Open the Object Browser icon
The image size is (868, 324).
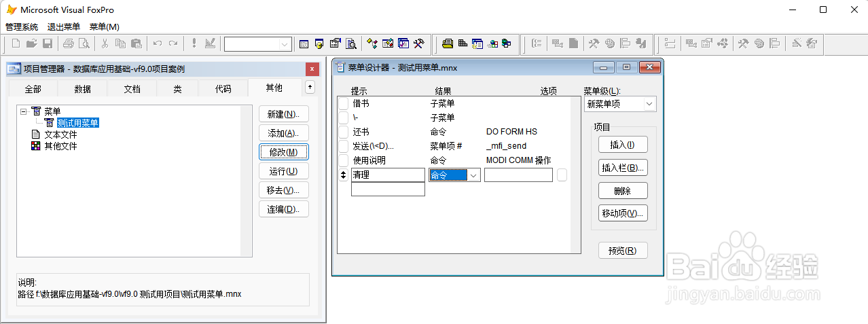(x=388, y=43)
